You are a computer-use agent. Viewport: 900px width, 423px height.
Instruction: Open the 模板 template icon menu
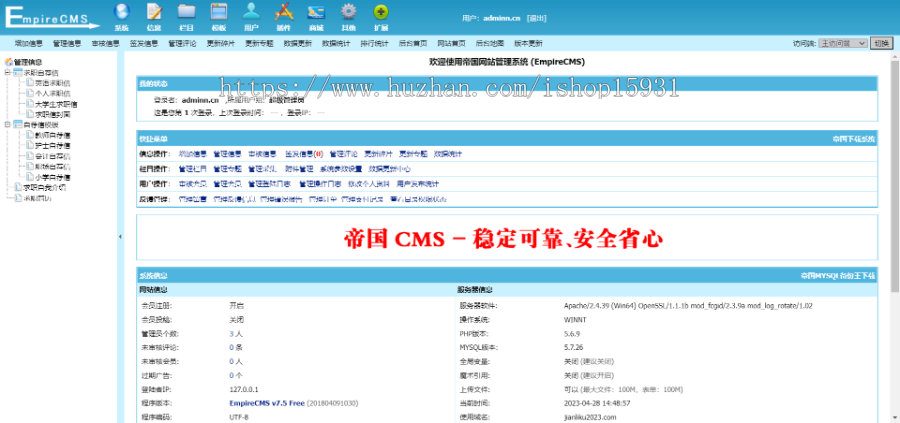[x=219, y=17]
